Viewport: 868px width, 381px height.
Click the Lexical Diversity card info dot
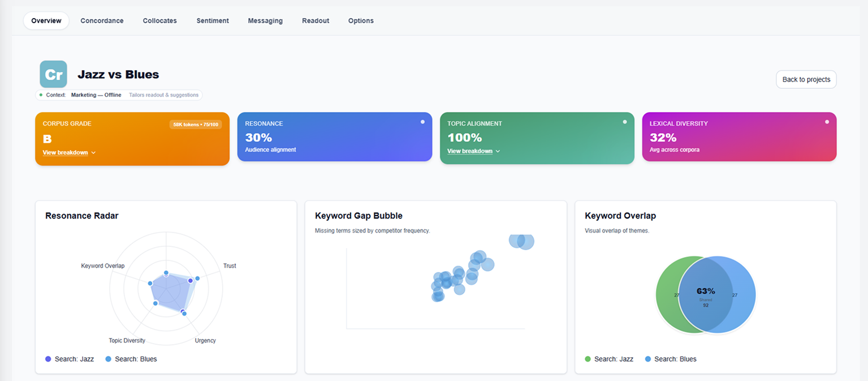pyautogui.click(x=827, y=122)
